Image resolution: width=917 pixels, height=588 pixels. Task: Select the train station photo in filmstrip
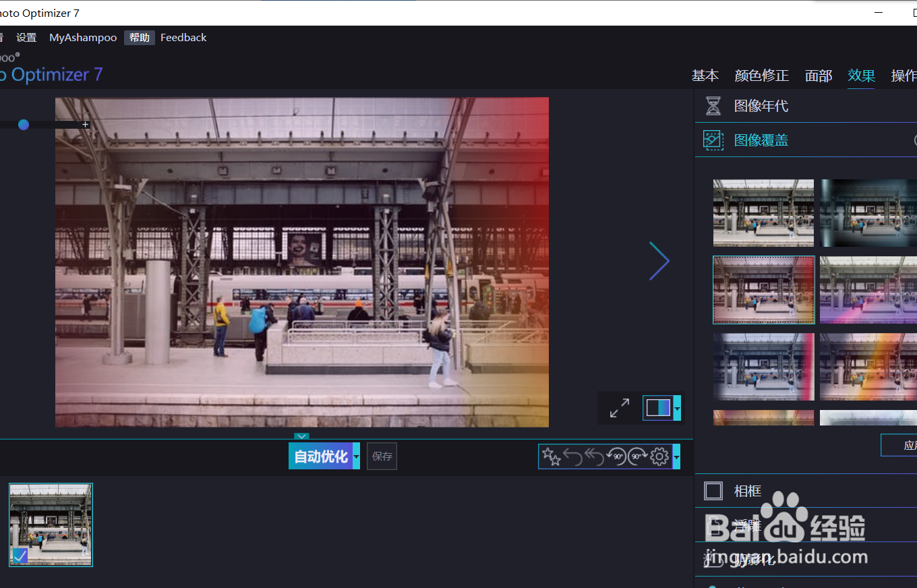click(x=51, y=525)
